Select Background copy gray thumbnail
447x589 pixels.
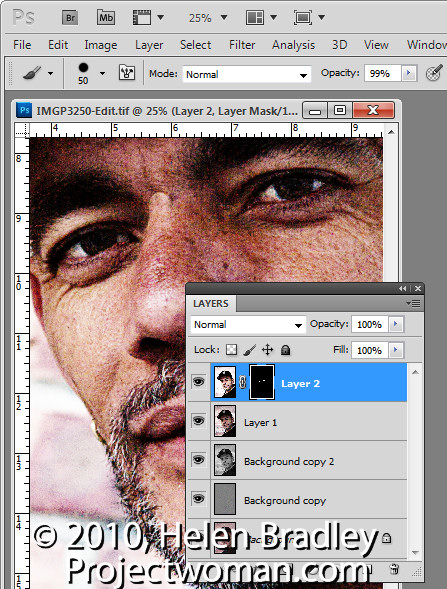(x=225, y=499)
